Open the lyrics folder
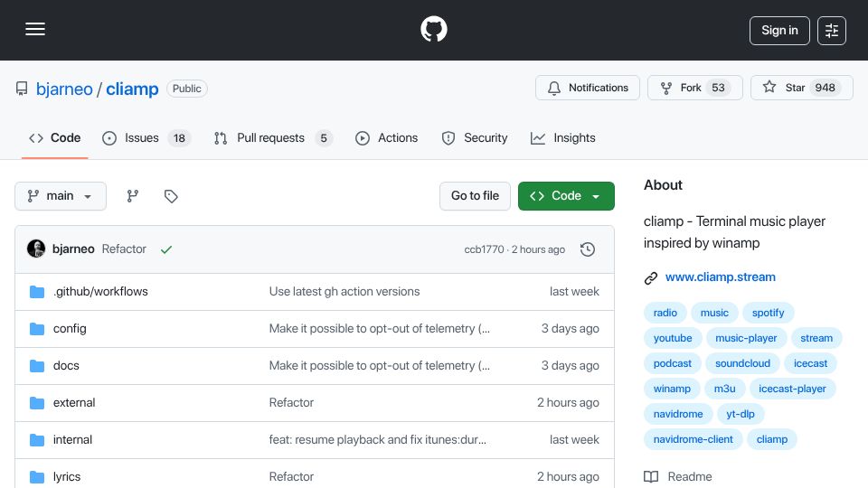 click(67, 477)
